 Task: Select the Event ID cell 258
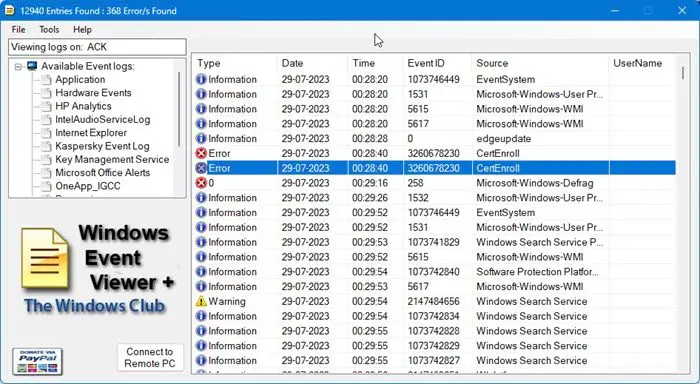pyautogui.click(x=415, y=183)
